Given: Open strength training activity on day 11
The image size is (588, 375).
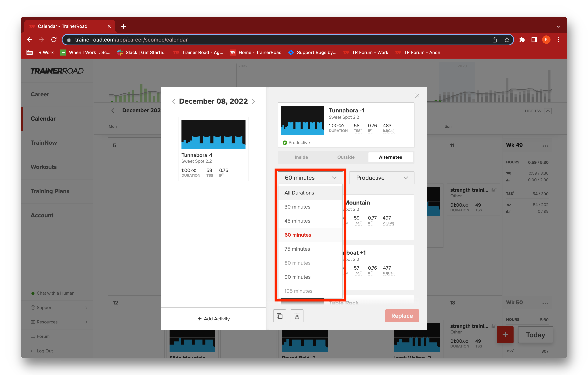Looking at the screenshot, I should [473, 200].
